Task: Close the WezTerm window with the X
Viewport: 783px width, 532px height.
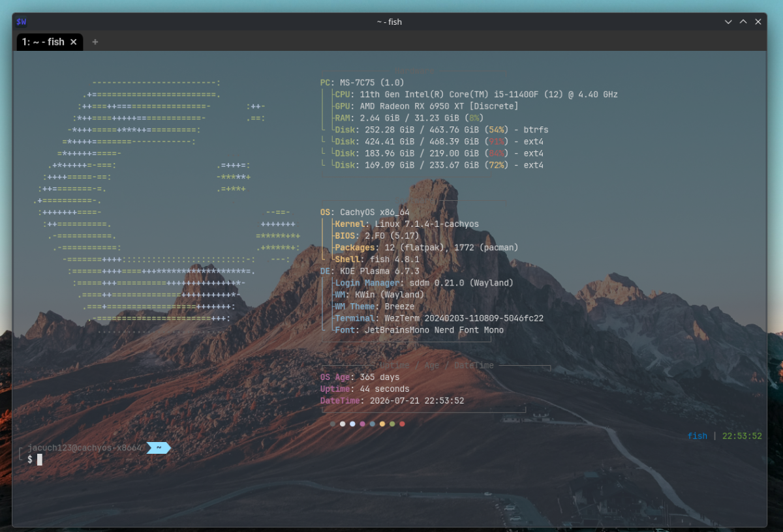Action: coord(758,22)
